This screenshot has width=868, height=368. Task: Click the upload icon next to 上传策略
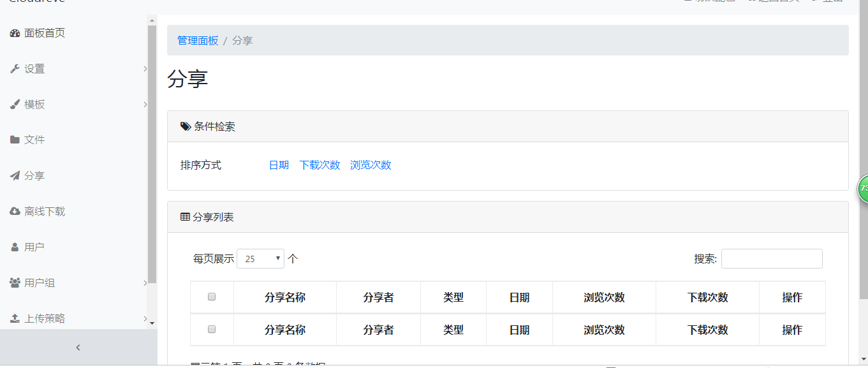pyautogui.click(x=14, y=318)
